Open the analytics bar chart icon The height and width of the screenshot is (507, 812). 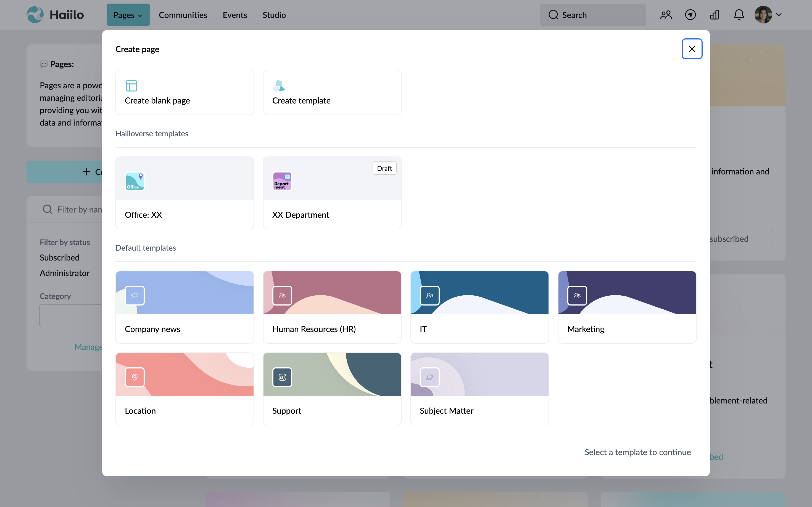coord(715,14)
